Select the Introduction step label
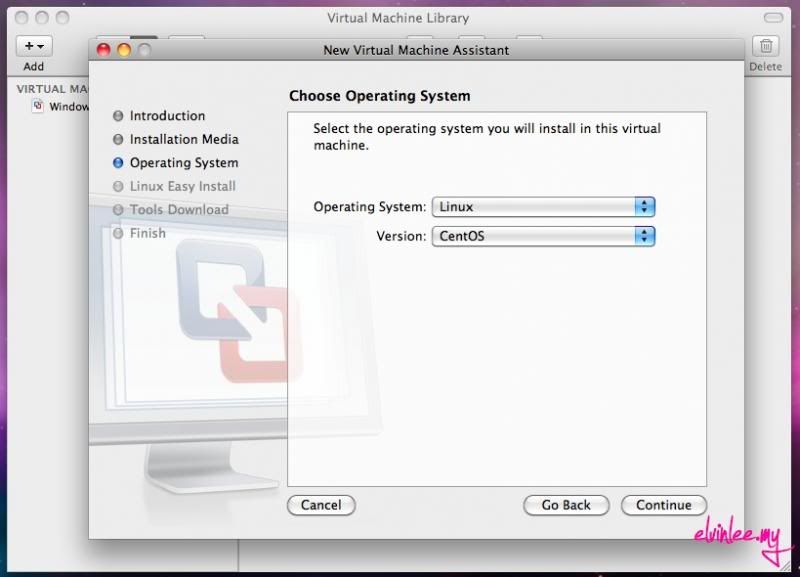This screenshot has height=577, width=800. click(167, 116)
